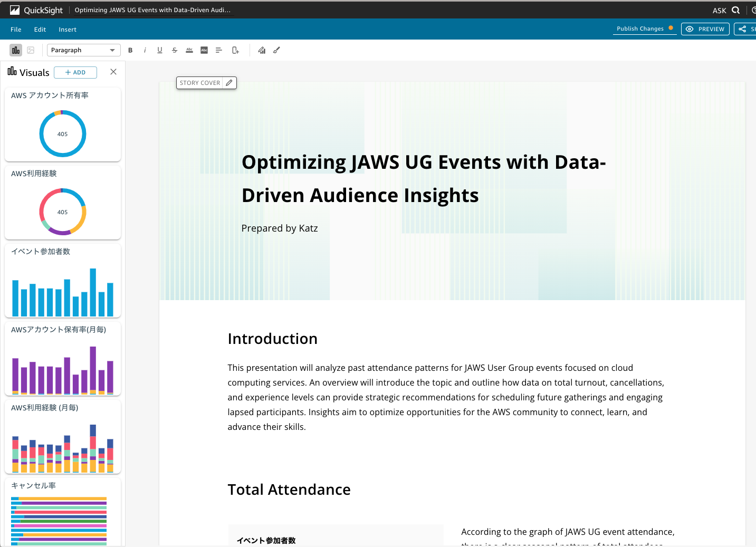The height and width of the screenshot is (547, 756).
Task: Open the text alignment options
Action: click(x=219, y=50)
